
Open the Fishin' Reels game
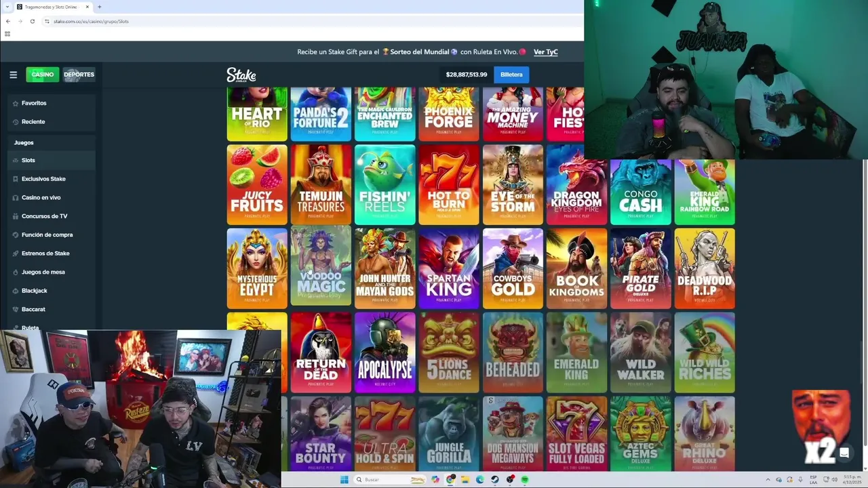coord(384,184)
